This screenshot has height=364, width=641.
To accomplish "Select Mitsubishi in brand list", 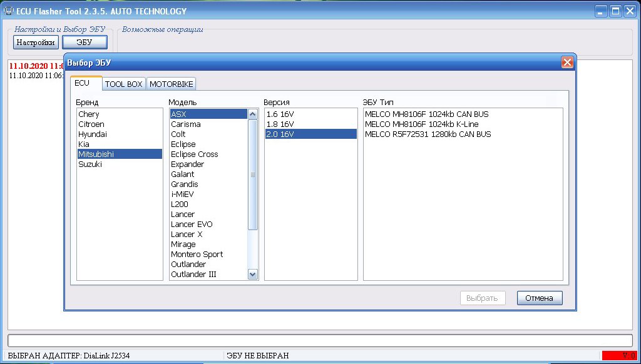I will pos(120,154).
